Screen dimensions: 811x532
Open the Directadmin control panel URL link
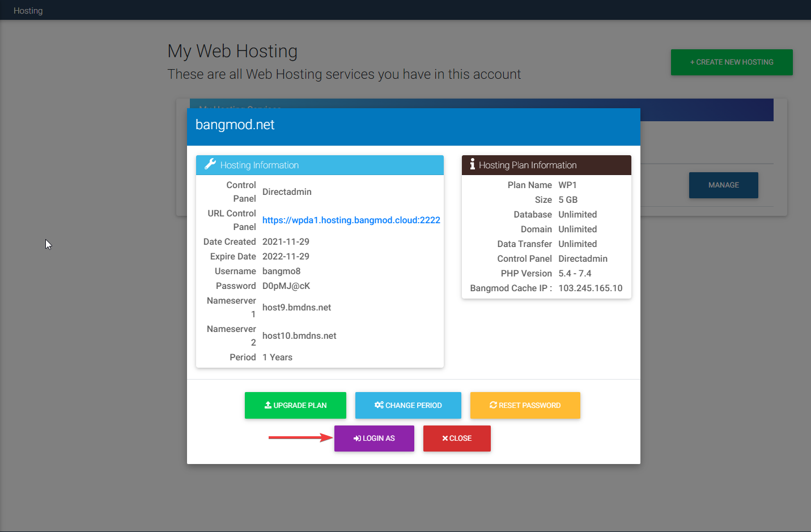pos(351,220)
